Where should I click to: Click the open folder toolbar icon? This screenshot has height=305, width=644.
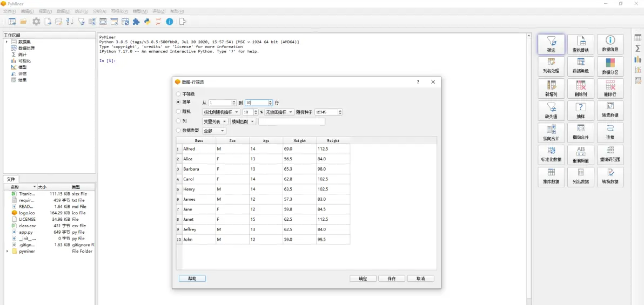[x=23, y=22]
